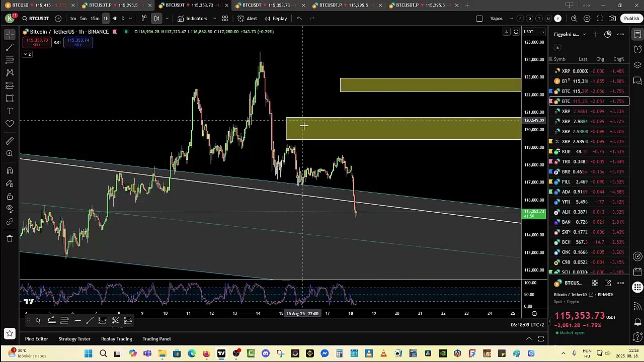This screenshot has width=644, height=362.
Task: Collapse the bottom panel with chevron
Action: [x=529, y=339]
